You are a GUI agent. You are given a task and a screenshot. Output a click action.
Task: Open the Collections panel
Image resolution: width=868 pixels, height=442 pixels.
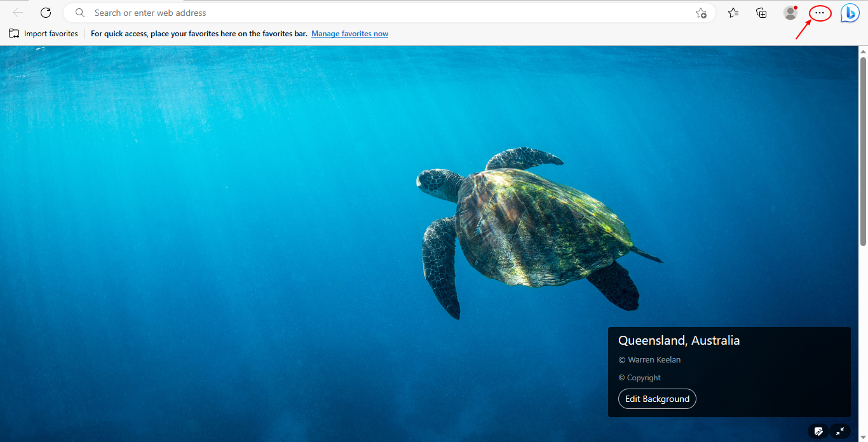761,13
